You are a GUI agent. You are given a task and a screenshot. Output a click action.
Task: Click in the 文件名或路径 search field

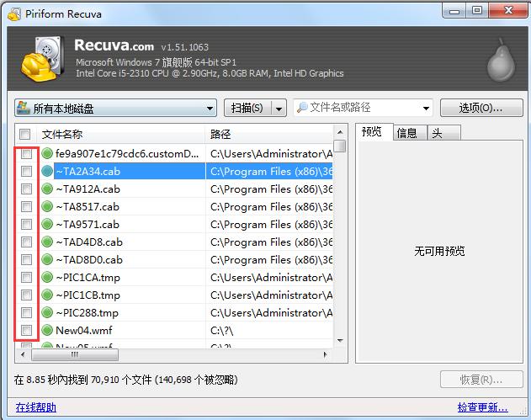point(364,108)
